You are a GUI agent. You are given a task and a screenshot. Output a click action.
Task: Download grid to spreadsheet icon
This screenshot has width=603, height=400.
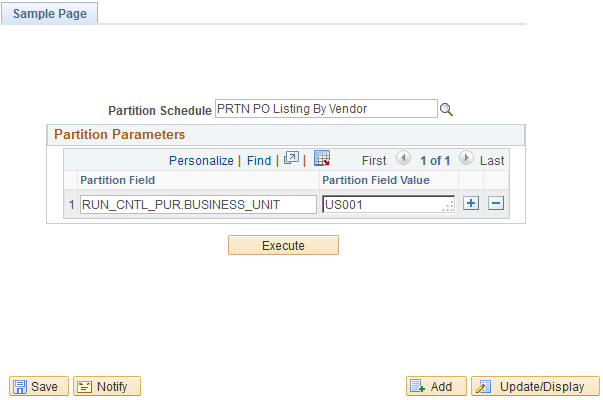322,158
